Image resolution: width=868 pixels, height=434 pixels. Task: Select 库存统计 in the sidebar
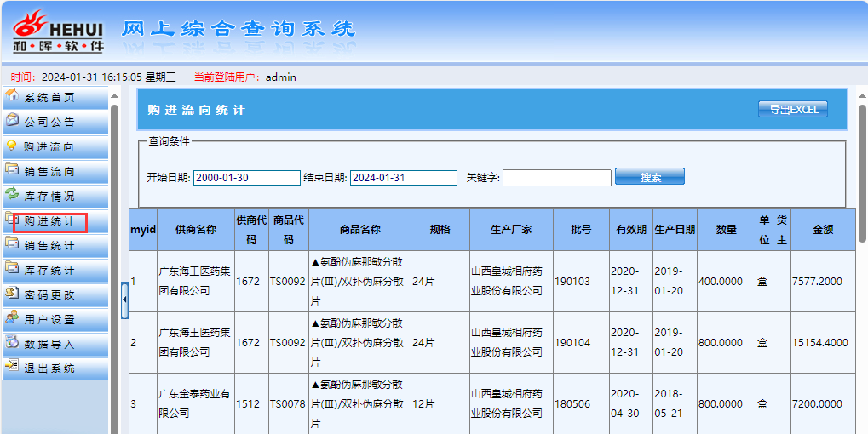[x=49, y=271]
